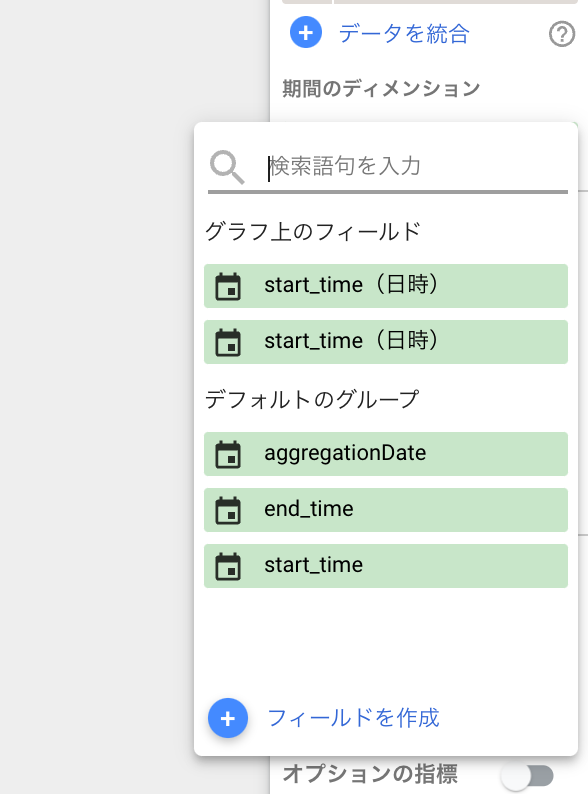Viewport: 588px width, 794px height.
Task: Select the upper start_time（日時） field
Action: click(386, 286)
